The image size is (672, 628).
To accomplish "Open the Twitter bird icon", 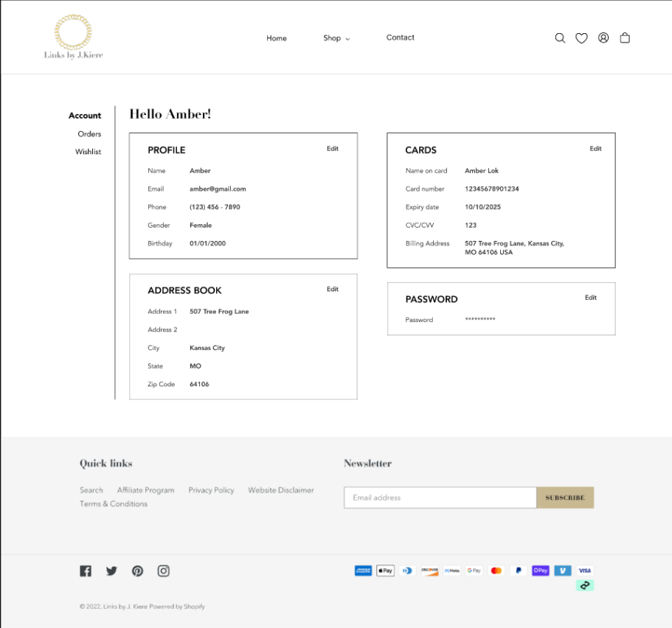I will [x=111, y=571].
